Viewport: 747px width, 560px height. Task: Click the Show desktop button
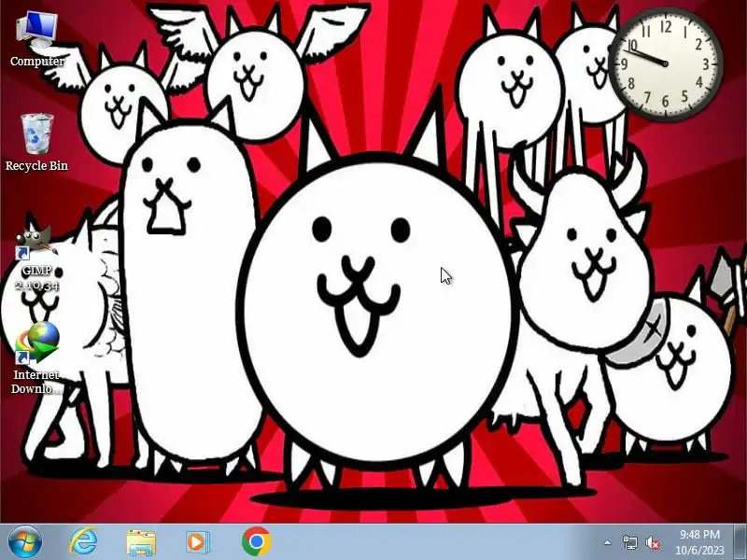pos(740,542)
